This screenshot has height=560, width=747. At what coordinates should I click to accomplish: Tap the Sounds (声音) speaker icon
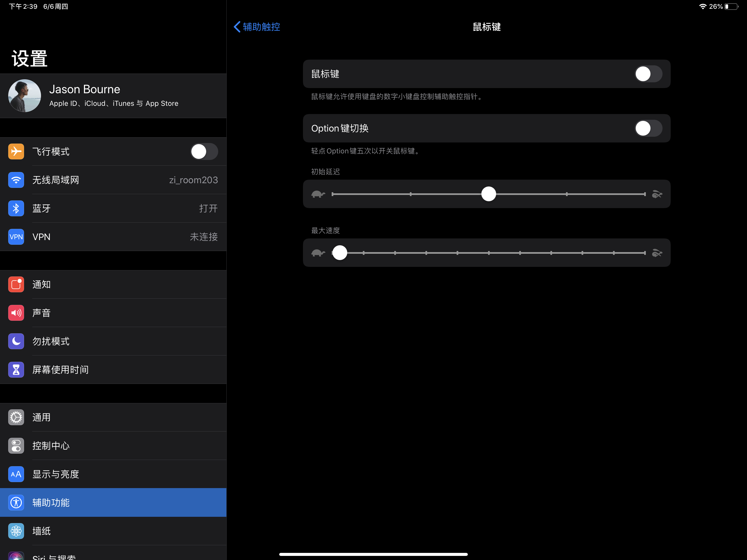[x=16, y=313]
